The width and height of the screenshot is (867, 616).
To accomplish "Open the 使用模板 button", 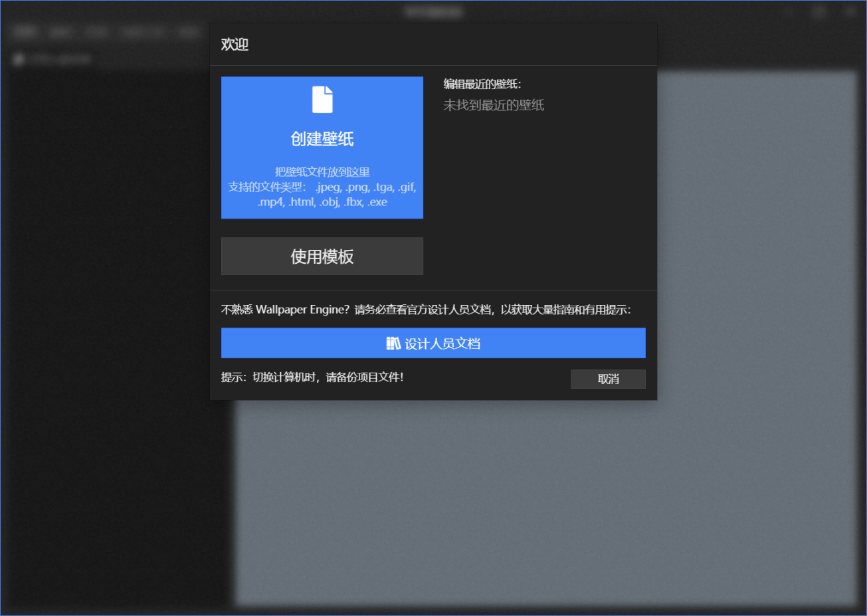I will click(x=322, y=257).
